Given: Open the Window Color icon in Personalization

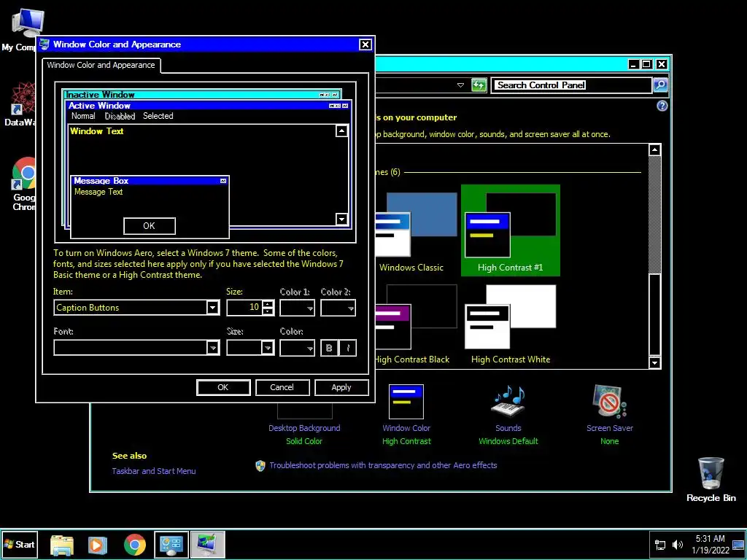Looking at the screenshot, I should 406,402.
